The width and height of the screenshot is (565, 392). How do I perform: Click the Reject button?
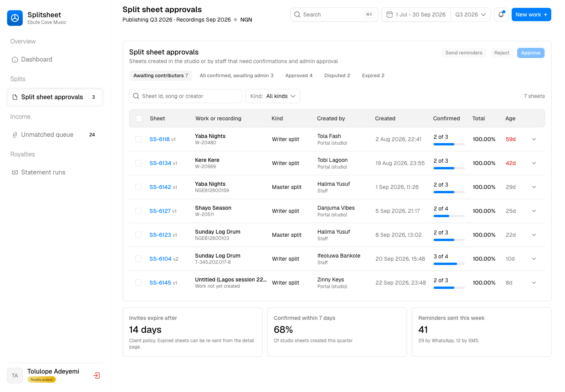tap(502, 53)
